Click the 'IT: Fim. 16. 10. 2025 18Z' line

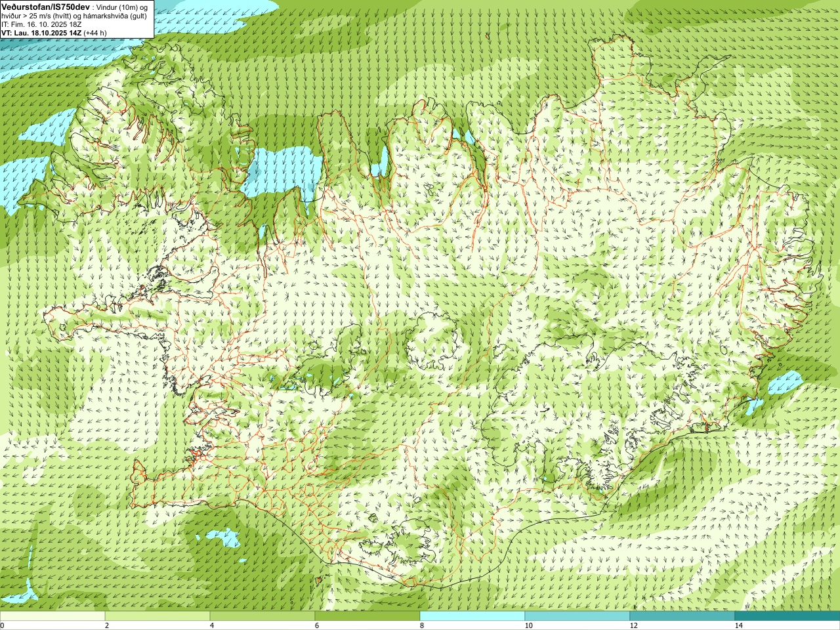tap(41, 25)
